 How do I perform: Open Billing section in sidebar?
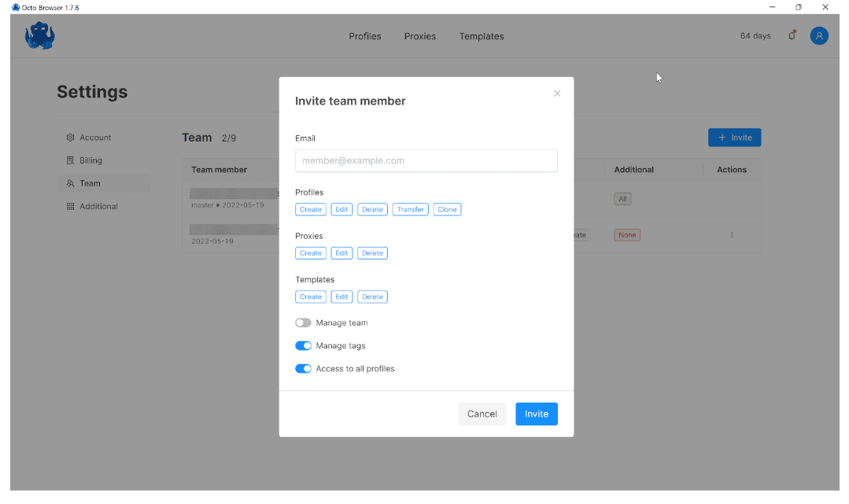(x=90, y=160)
